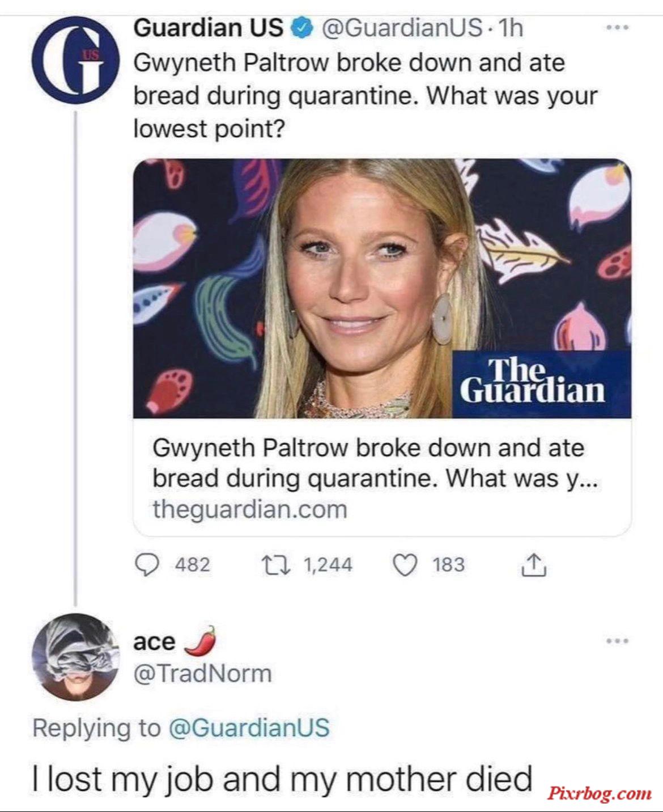Open more options on ace's reply
The image size is (663, 812).
(617, 641)
